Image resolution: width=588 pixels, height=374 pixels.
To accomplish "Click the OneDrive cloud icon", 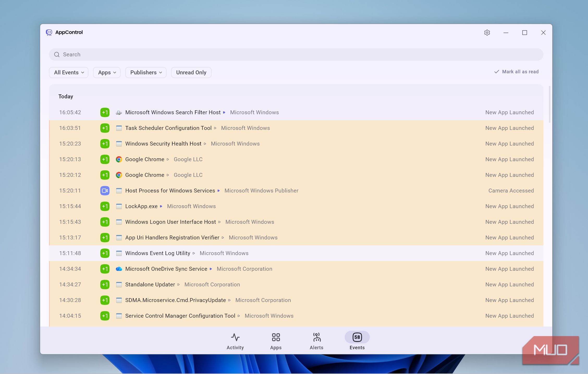I will [119, 269].
